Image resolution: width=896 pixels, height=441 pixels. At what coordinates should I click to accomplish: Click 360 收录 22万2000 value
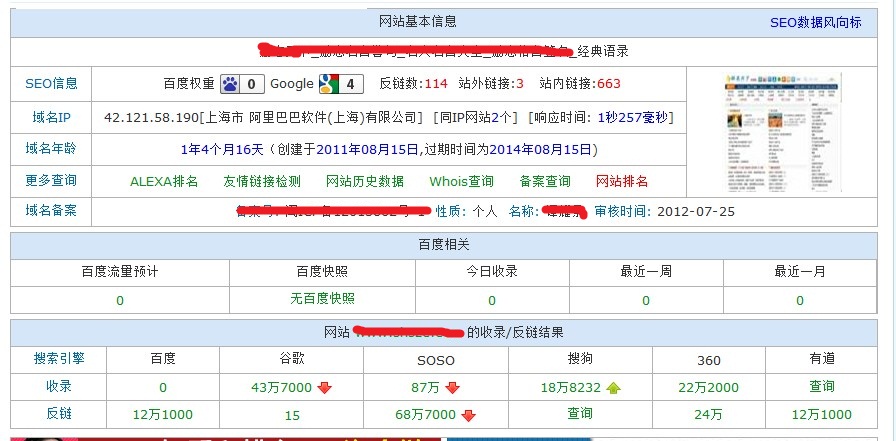[709, 388]
